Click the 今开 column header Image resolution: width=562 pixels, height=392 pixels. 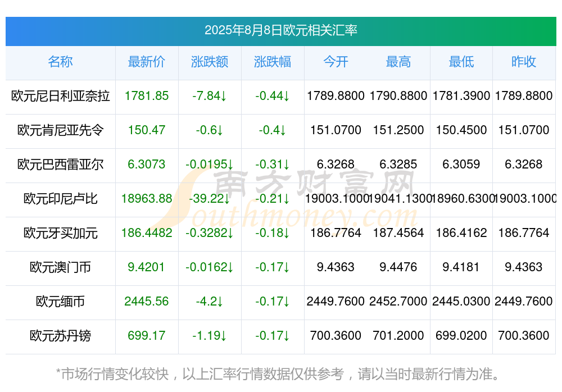[336, 62]
